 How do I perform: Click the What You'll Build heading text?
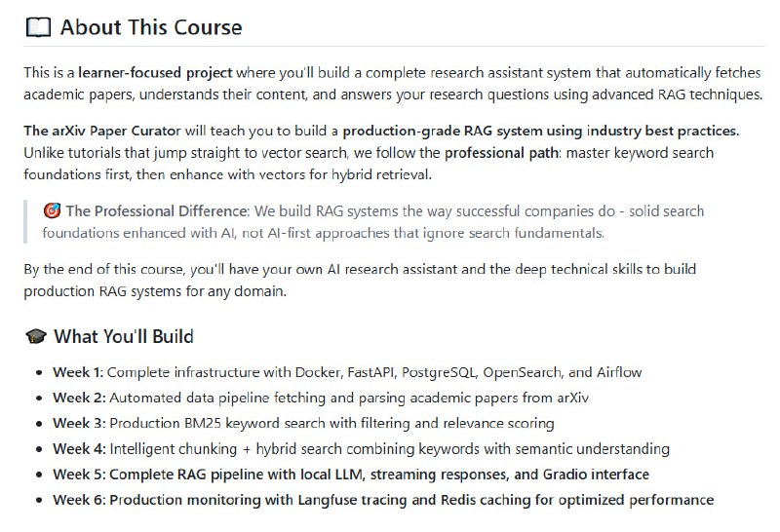point(124,337)
